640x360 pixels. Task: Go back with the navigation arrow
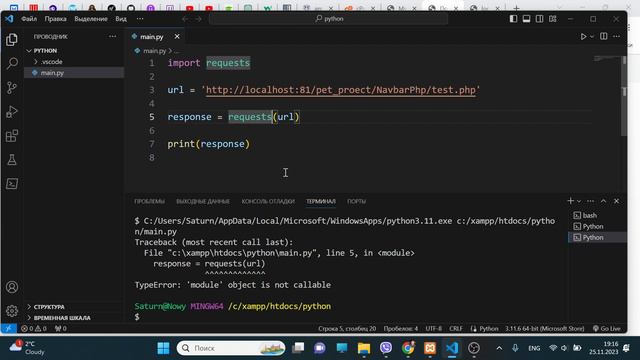point(185,19)
